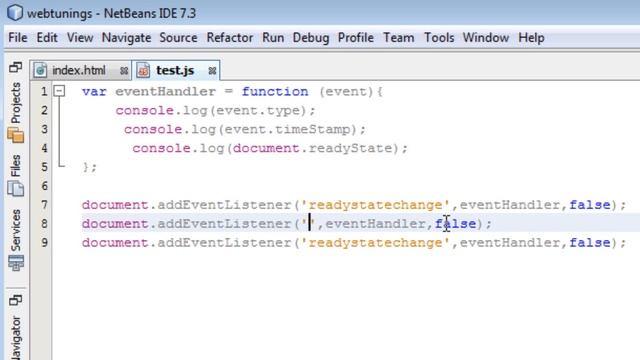Click 'event.type' on line 2

[x=258, y=111]
